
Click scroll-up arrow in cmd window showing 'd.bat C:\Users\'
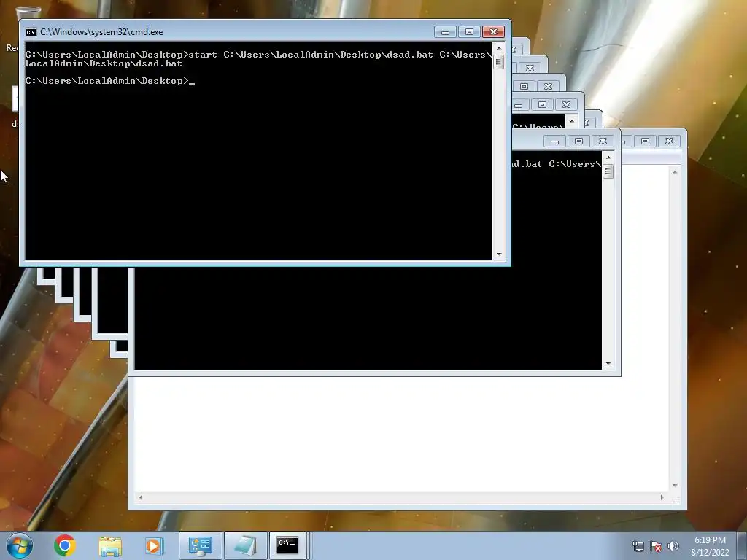click(608, 157)
